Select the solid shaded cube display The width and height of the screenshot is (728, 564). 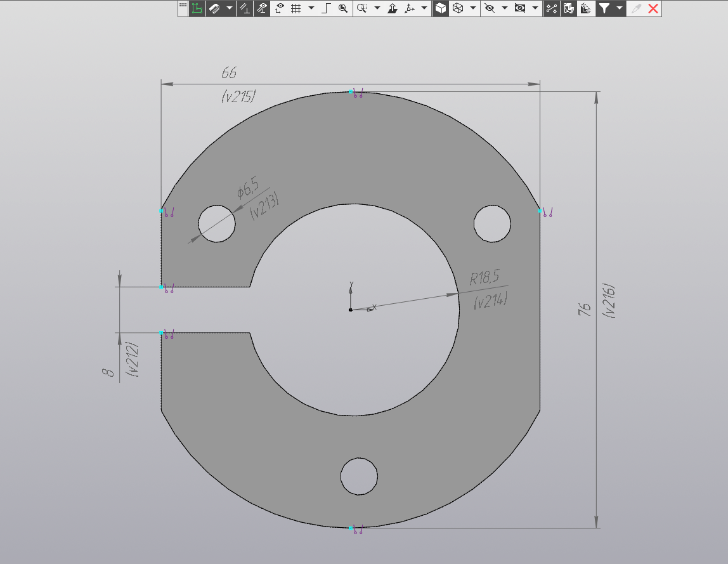(440, 8)
